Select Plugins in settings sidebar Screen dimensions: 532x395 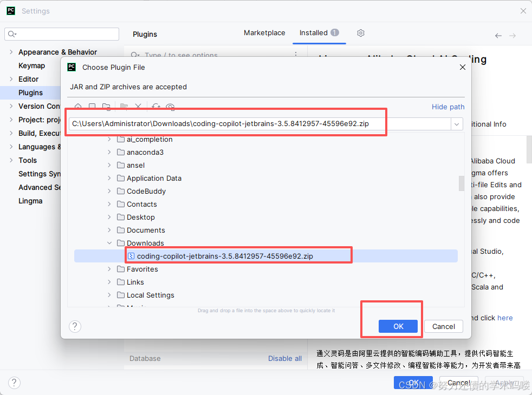pos(30,93)
